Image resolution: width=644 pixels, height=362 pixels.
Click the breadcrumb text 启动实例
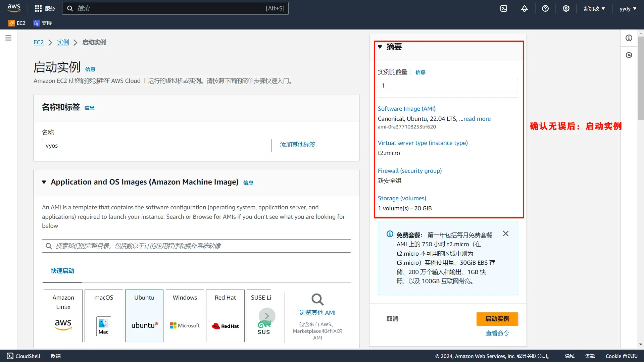[x=94, y=42]
